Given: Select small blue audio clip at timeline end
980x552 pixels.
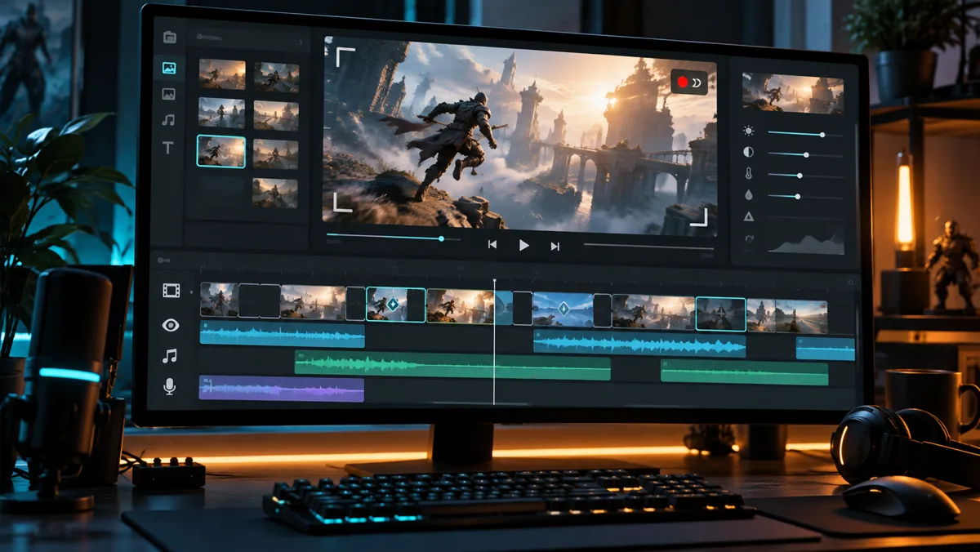Looking at the screenshot, I should click(826, 349).
